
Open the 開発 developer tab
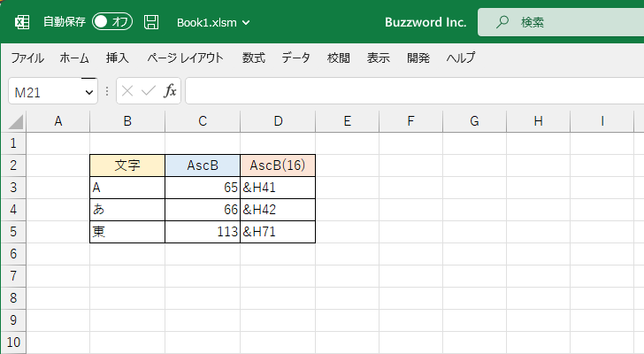pos(418,58)
